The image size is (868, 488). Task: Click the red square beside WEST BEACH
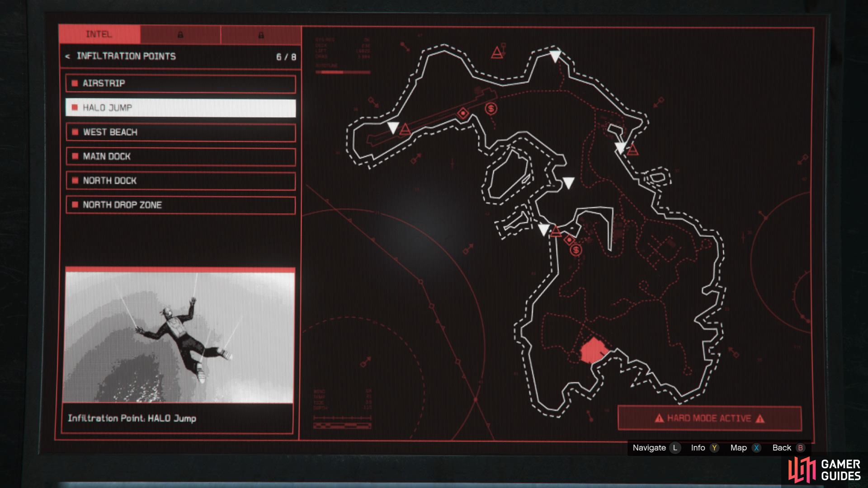(x=75, y=132)
